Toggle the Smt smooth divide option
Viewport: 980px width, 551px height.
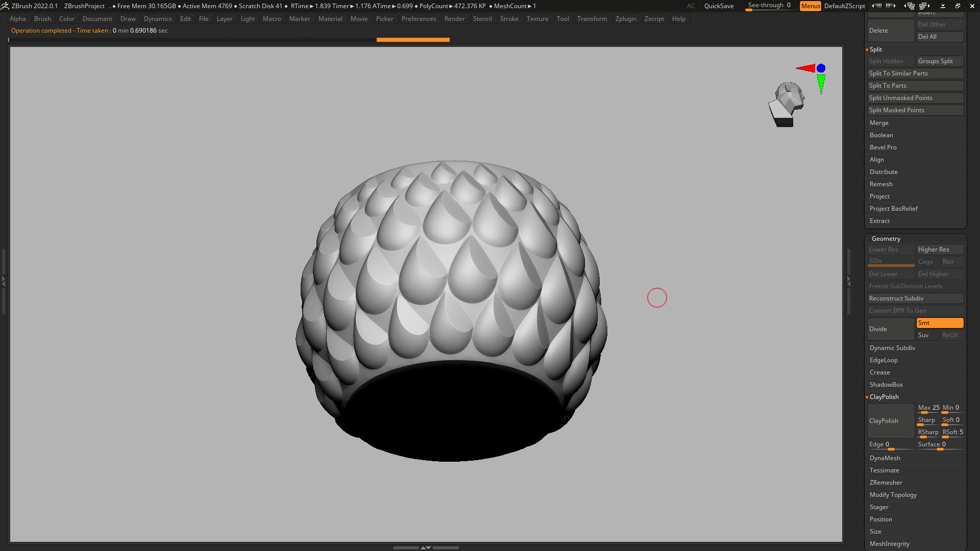[x=940, y=323]
